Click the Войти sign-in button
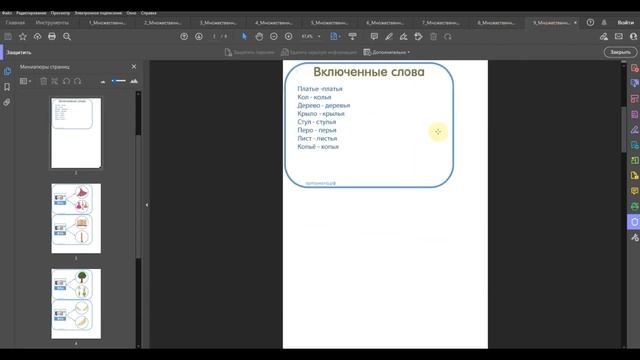The image size is (640, 360). [625, 22]
